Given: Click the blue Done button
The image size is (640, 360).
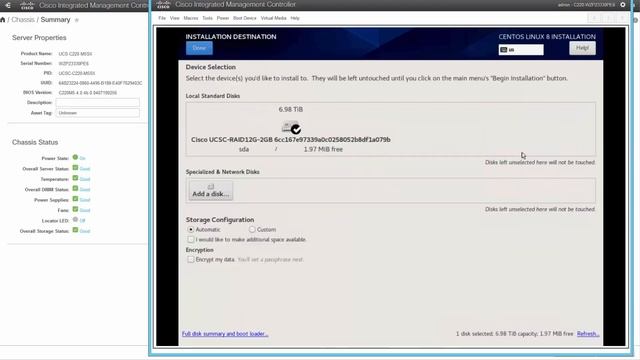Looking at the screenshot, I should 199,48.
